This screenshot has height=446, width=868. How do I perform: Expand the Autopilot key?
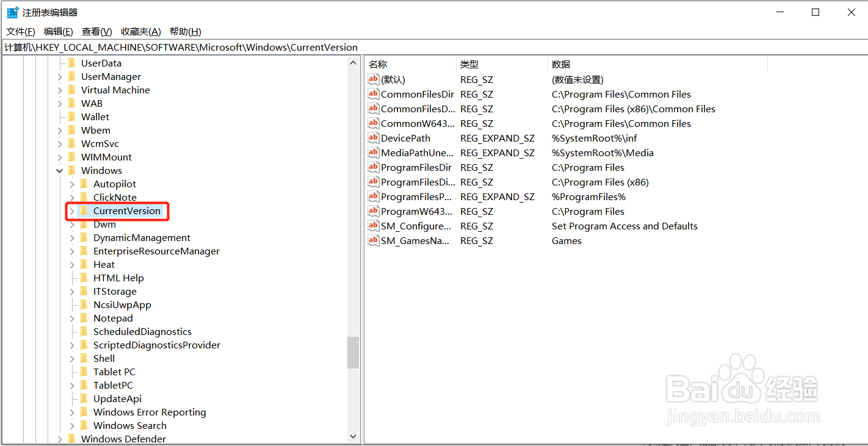click(72, 184)
